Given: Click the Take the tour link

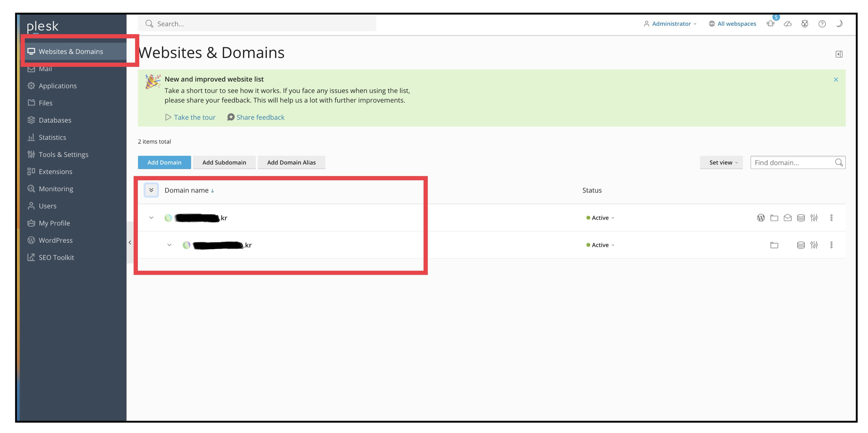Looking at the screenshot, I should [194, 117].
